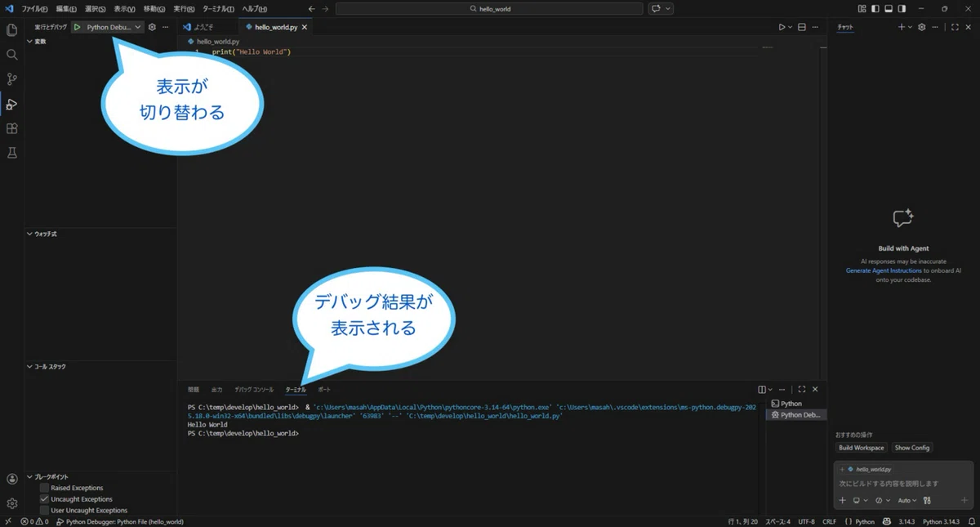Start a new chat with plus icon
This screenshot has height=527, width=980.
(902, 27)
